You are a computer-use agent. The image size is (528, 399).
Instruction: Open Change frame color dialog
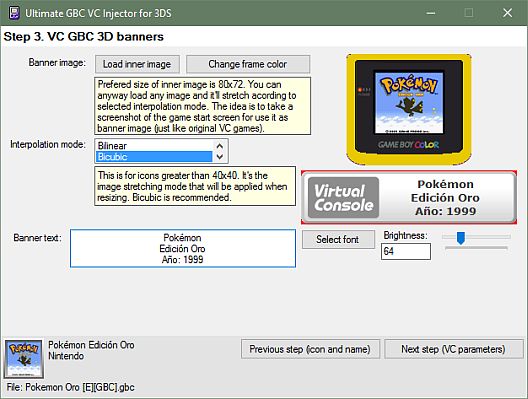point(248,64)
